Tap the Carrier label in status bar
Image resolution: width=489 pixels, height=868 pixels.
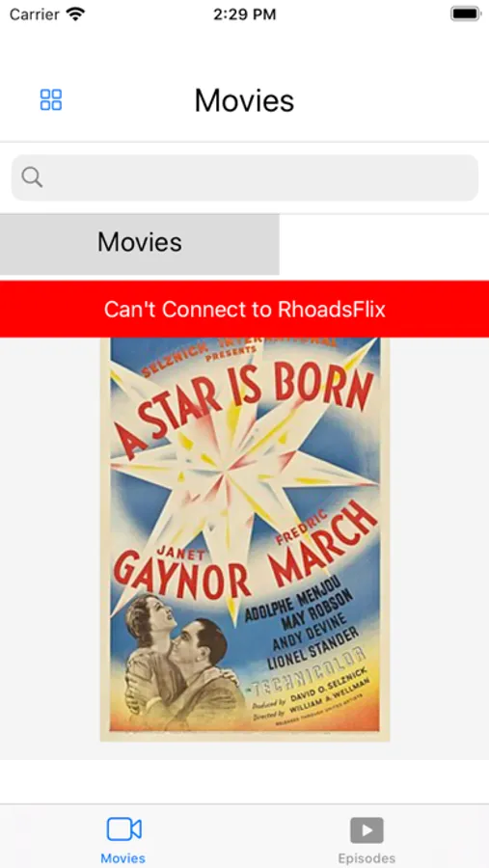(x=35, y=14)
